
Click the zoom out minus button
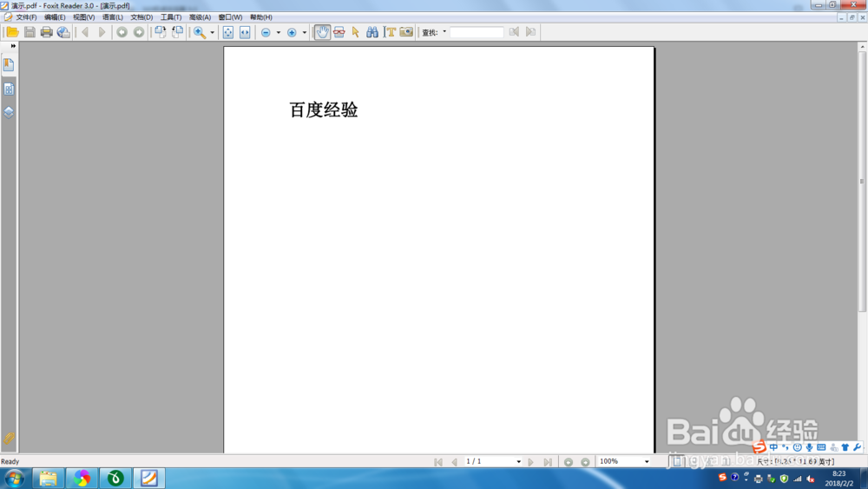point(266,32)
